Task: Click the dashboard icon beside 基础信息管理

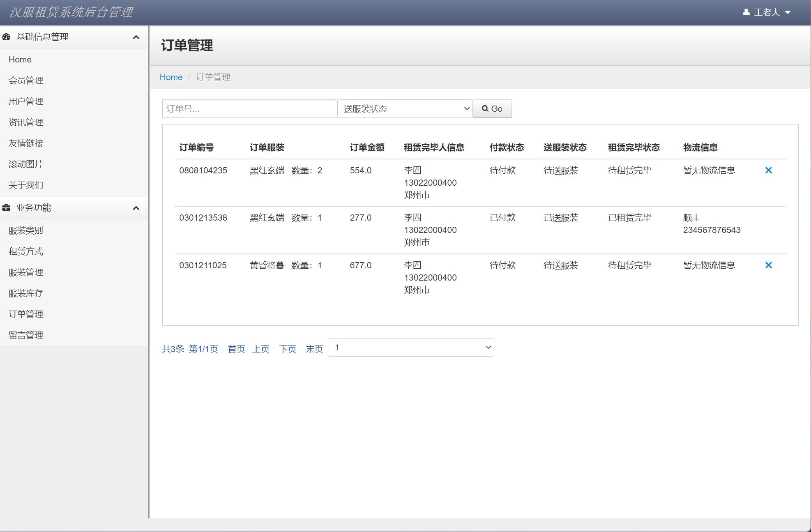Action: pyautogui.click(x=6, y=37)
